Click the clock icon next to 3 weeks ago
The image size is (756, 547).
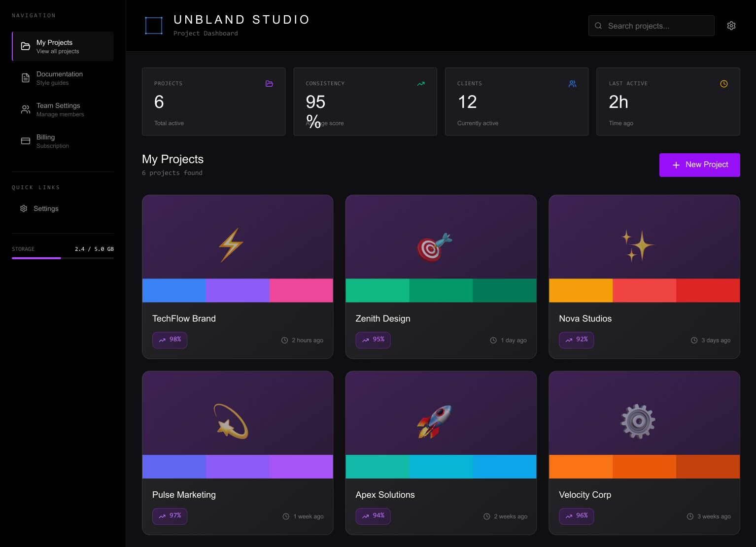tap(690, 516)
